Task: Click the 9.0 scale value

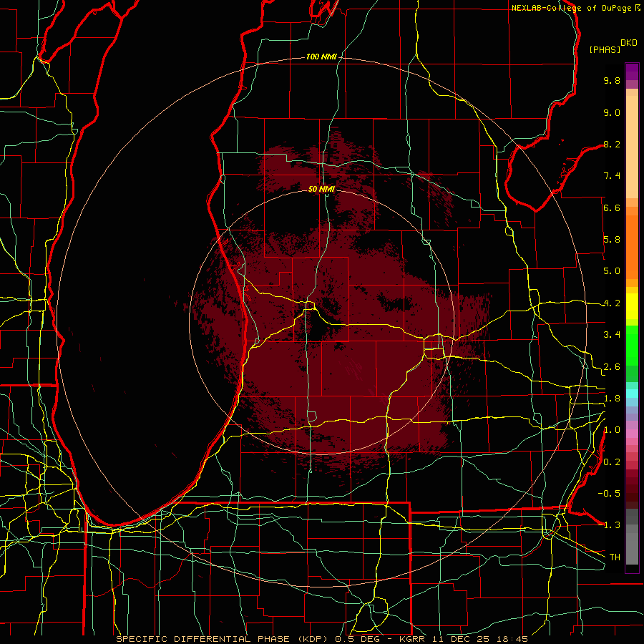Action: point(612,113)
